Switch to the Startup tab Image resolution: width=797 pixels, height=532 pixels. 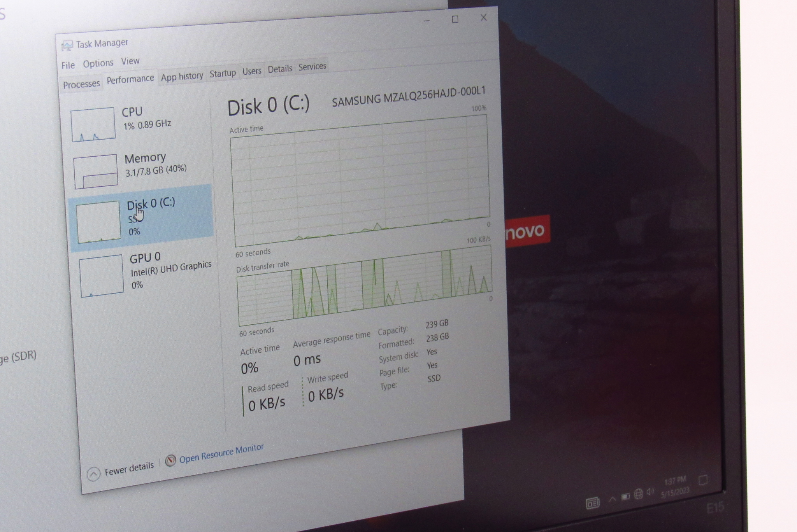click(223, 73)
